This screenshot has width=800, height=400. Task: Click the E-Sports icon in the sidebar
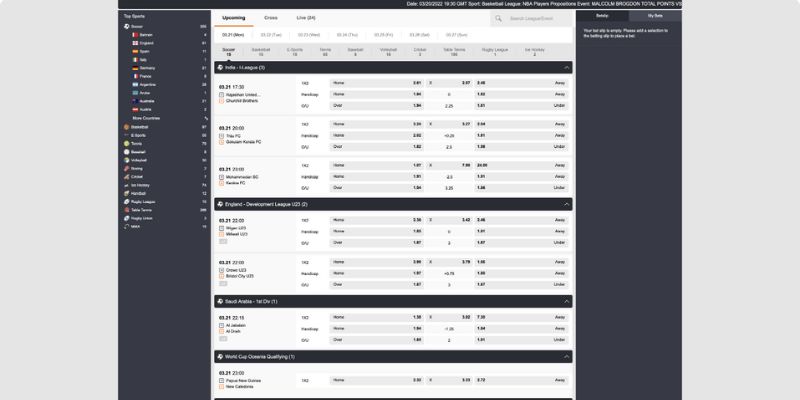127,135
